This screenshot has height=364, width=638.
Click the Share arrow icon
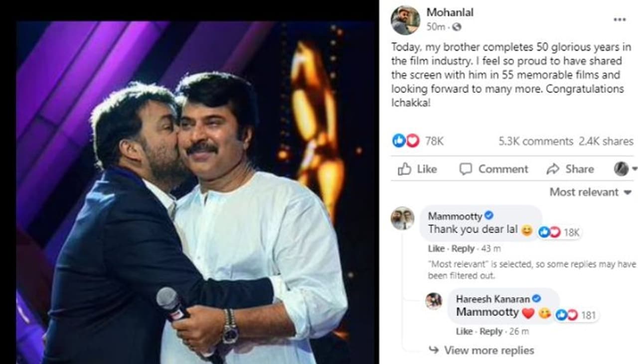(x=553, y=169)
